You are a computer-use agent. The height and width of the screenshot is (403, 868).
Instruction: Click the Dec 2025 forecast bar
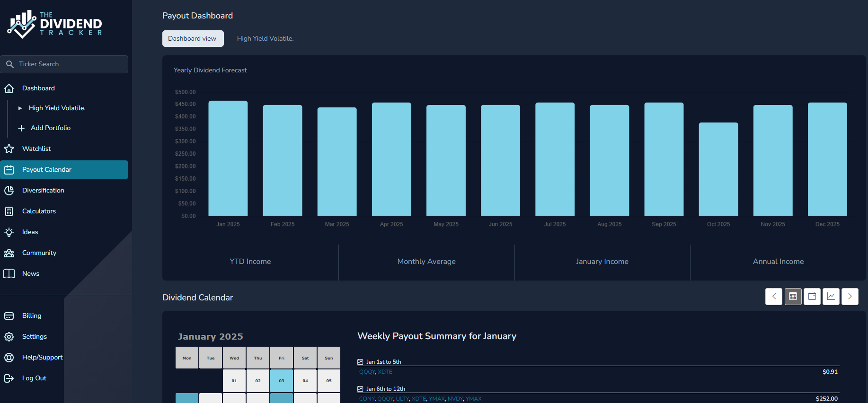pos(827,159)
